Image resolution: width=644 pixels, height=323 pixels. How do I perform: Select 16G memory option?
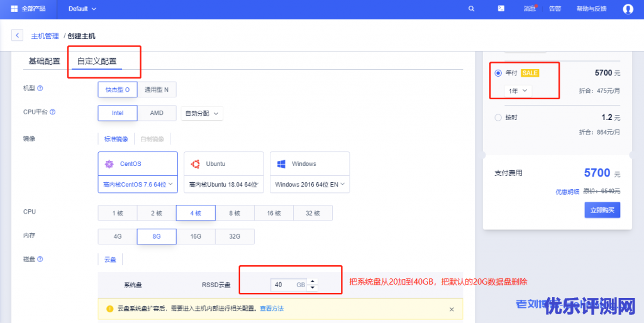196,236
